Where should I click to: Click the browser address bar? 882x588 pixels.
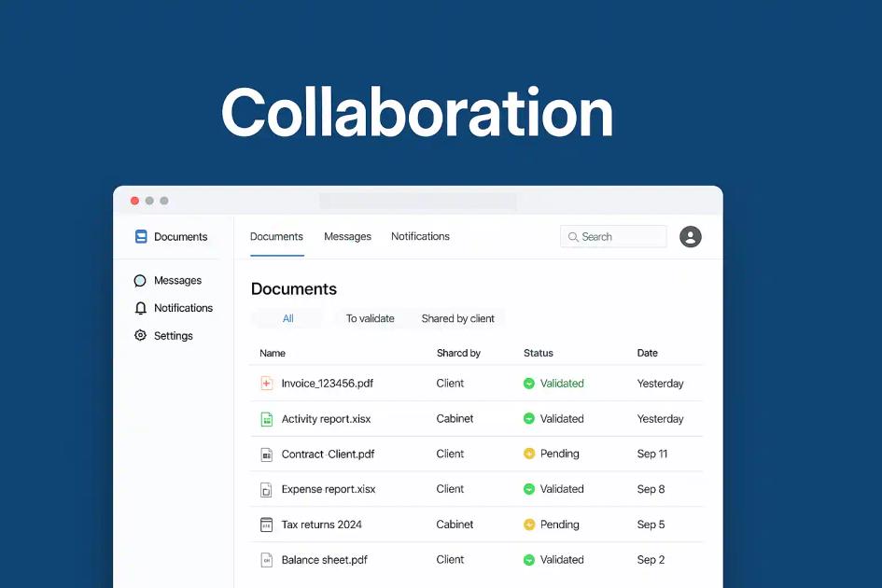pyautogui.click(x=418, y=201)
